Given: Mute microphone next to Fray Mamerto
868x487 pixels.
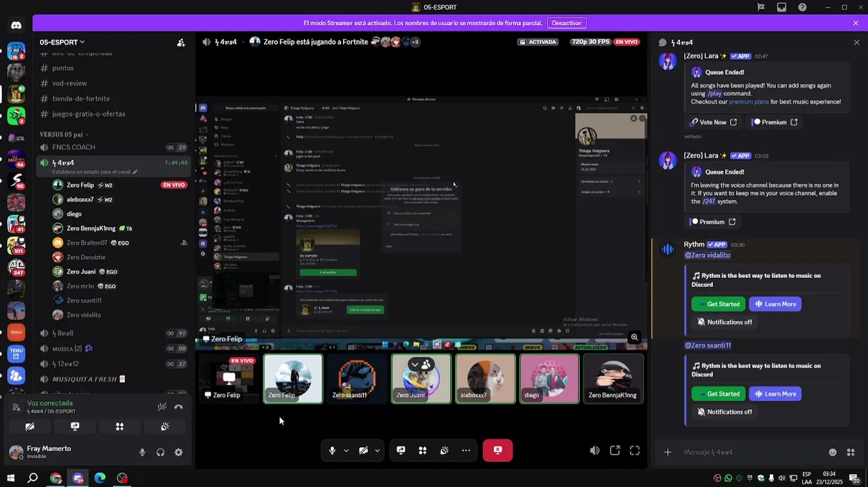Looking at the screenshot, I should click(142, 453).
